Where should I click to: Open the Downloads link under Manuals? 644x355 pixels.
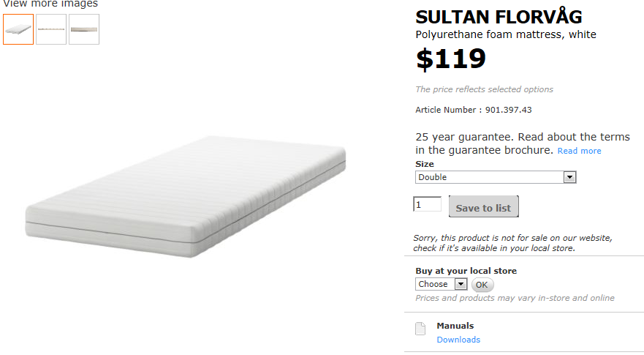tap(458, 340)
